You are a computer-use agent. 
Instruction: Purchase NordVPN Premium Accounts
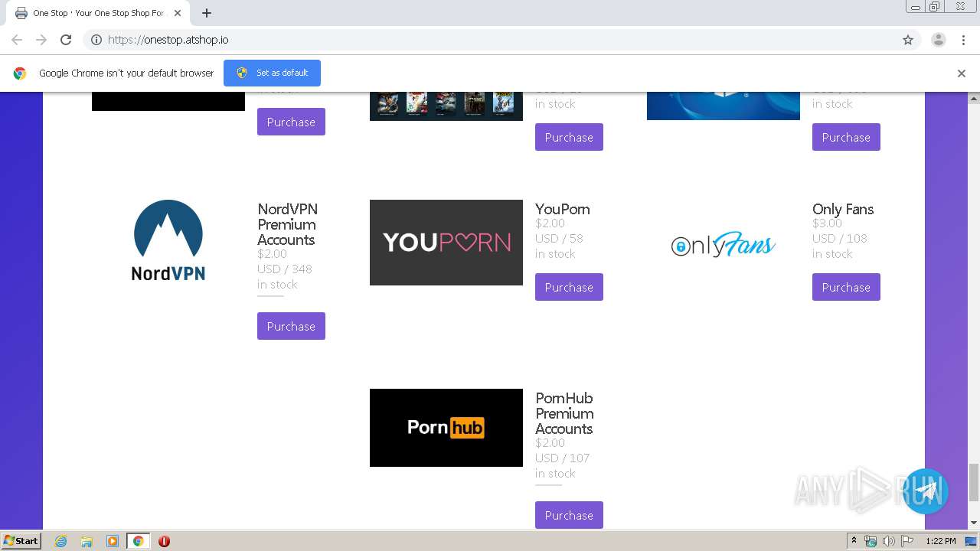291,326
